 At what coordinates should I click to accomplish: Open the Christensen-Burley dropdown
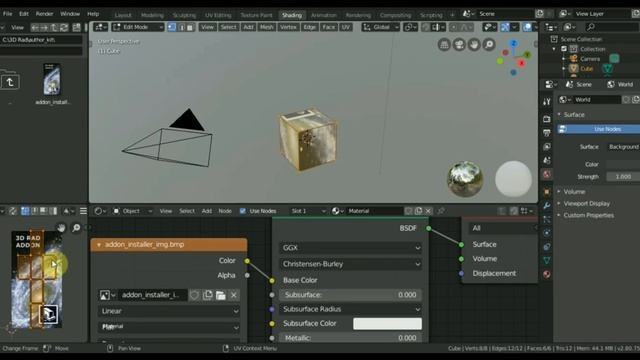tap(351, 264)
